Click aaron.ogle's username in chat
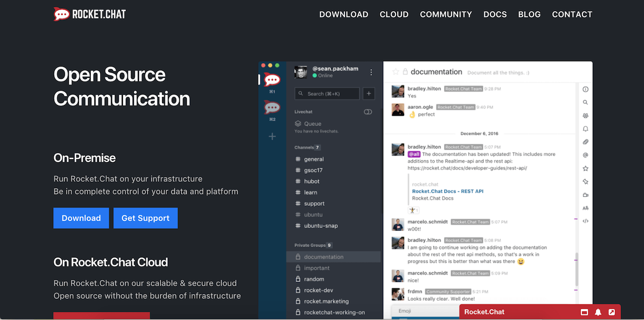 tap(420, 107)
